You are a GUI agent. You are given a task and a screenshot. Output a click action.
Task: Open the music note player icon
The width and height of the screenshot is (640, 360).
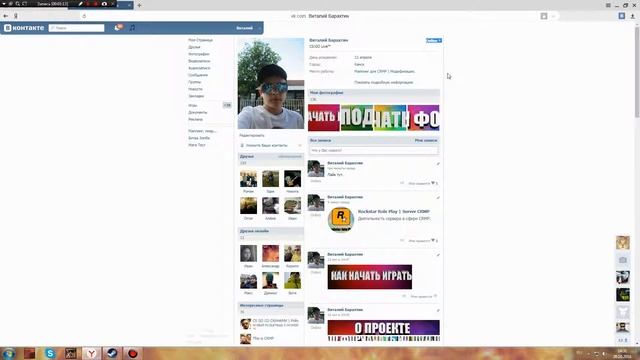tap(132, 28)
